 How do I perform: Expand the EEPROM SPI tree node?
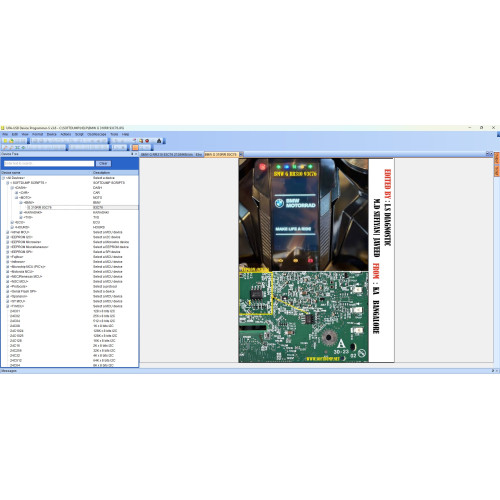click(x=8, y=252)
